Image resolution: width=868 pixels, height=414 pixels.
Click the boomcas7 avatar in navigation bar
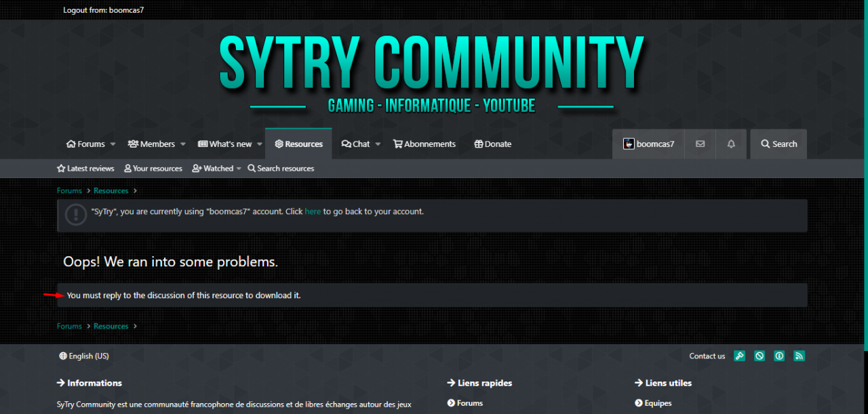coord(629,144)
